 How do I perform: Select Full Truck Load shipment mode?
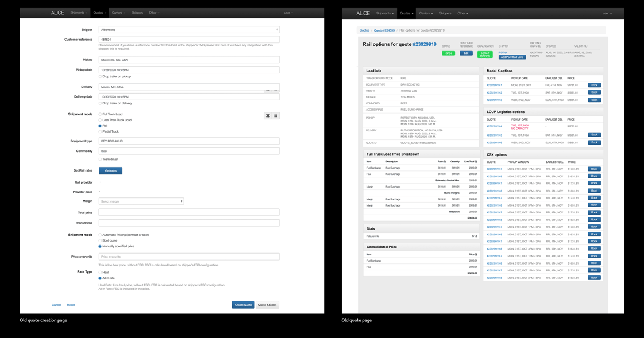click(100, 114)
